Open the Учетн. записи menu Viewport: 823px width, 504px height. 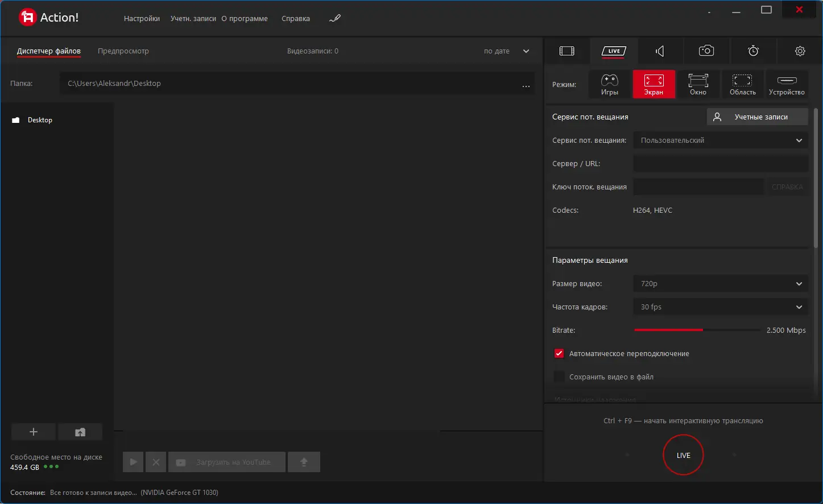point(193,18)
